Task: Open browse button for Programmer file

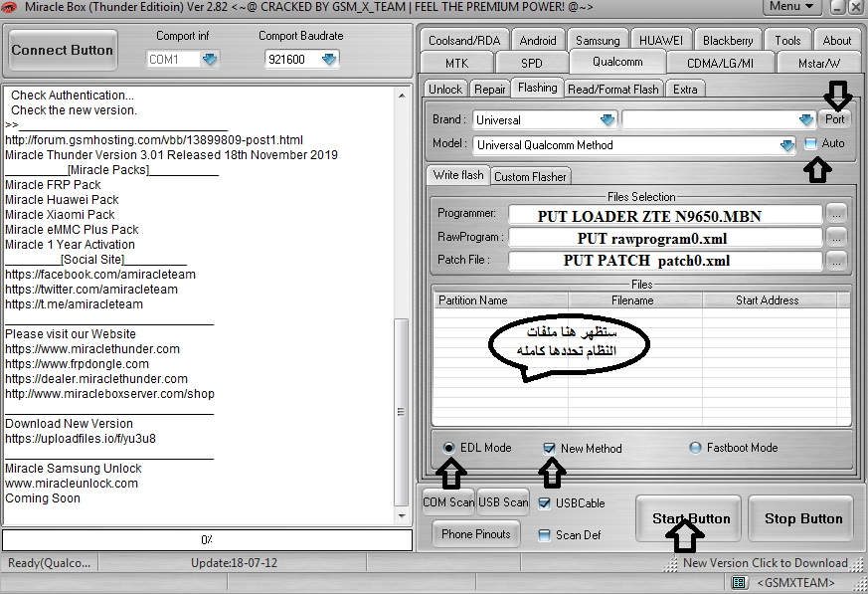Action: click(836, 213)
